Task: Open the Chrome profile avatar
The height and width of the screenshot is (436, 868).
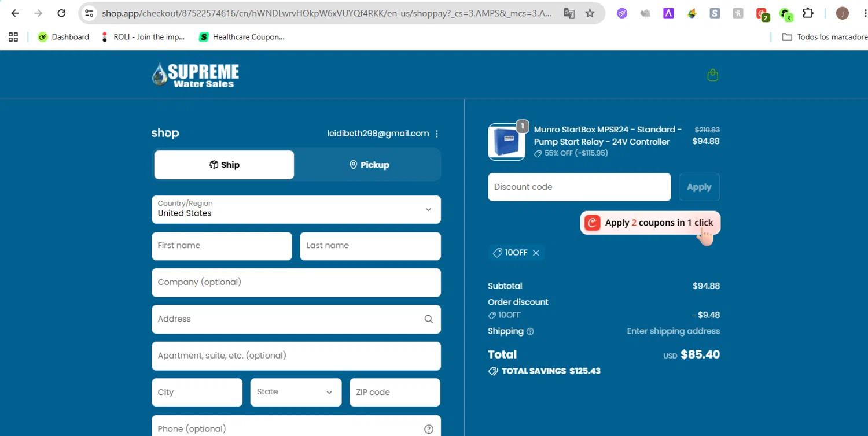Action: click(842, 13)
